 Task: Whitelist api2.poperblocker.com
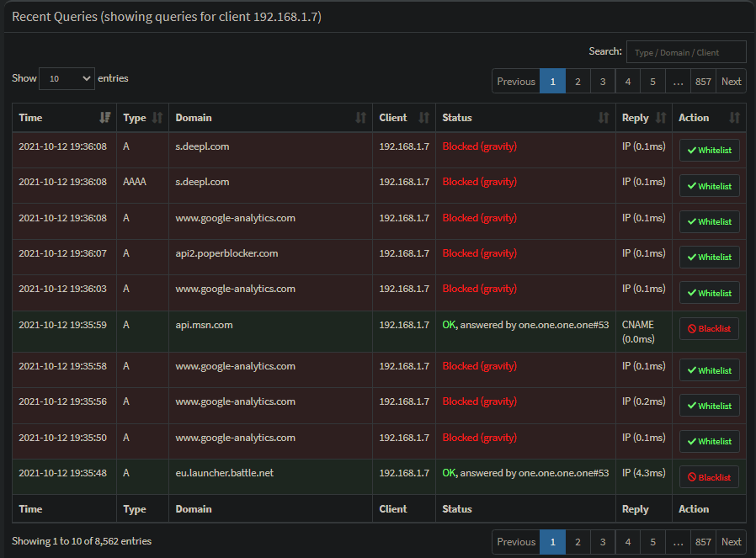point(709,258)
